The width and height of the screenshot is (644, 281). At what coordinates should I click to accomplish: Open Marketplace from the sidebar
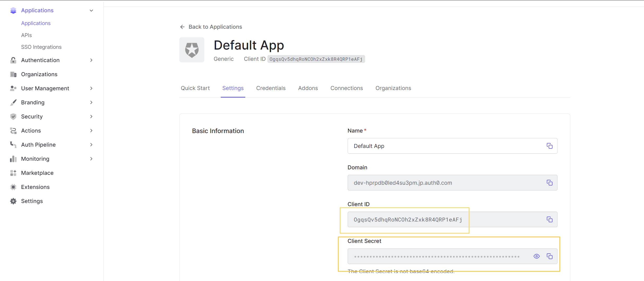(37, 173)
